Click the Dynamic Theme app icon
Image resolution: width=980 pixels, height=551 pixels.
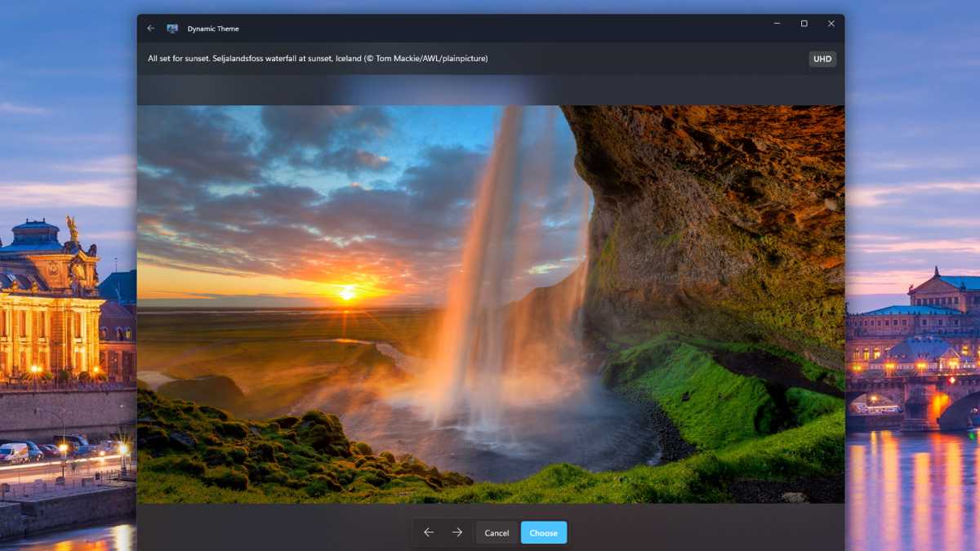[171, 28]
